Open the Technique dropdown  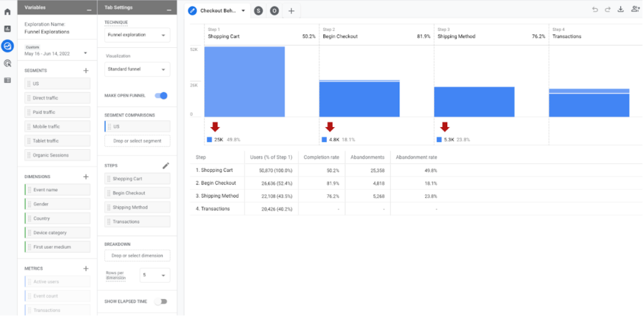pos(137,35)
